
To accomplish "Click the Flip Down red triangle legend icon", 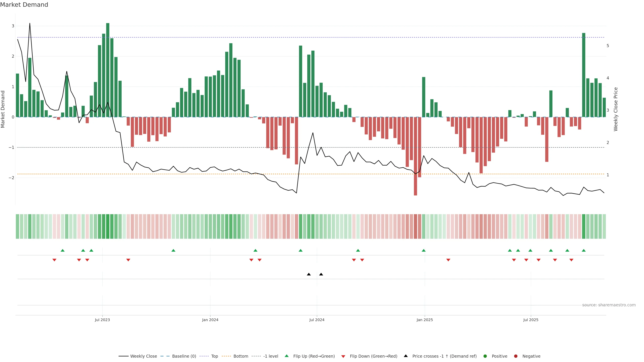I will [x=343, y=356].
